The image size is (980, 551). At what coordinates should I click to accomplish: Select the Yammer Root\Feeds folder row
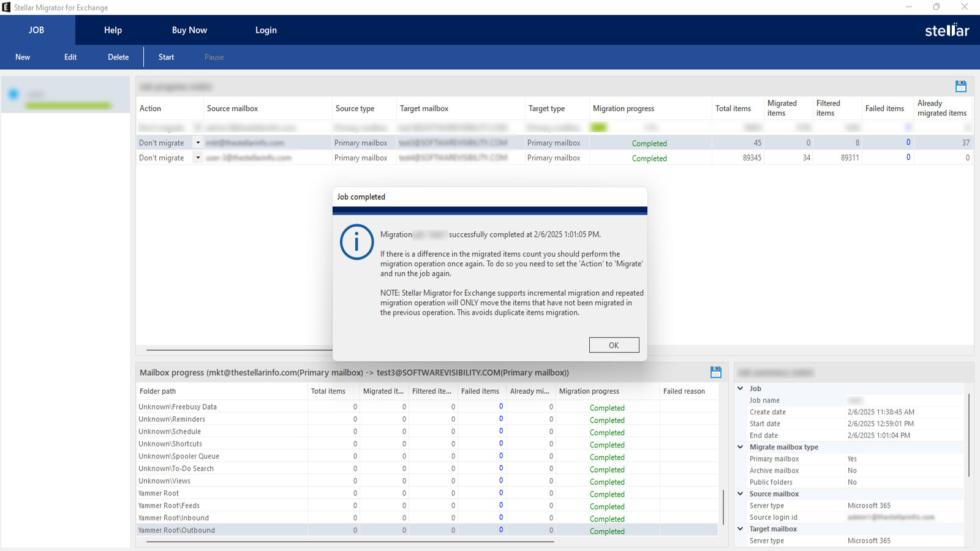[x=427, y=506]
